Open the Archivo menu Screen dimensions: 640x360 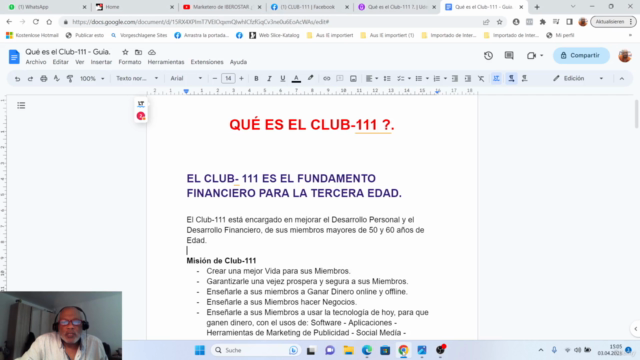point(36,62)
